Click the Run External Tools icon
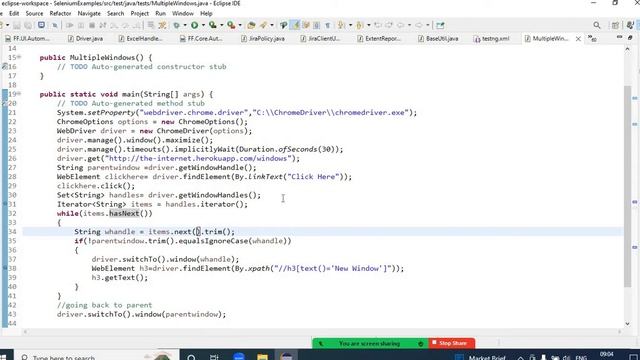The width and height of the screenshot is (640, 360). pos(231,25)
